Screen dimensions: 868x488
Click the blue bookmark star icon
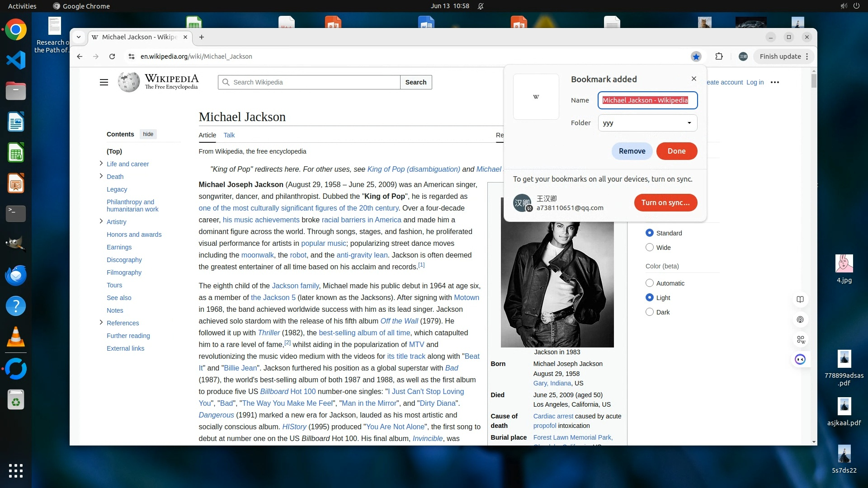(696, 56)
